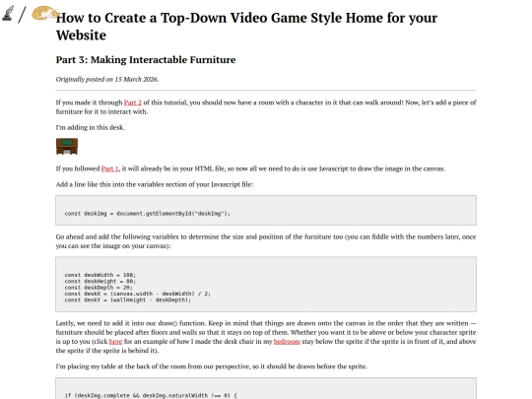
Task: Click the 'const deskDepth = 20;' code line
Action: 99,288
